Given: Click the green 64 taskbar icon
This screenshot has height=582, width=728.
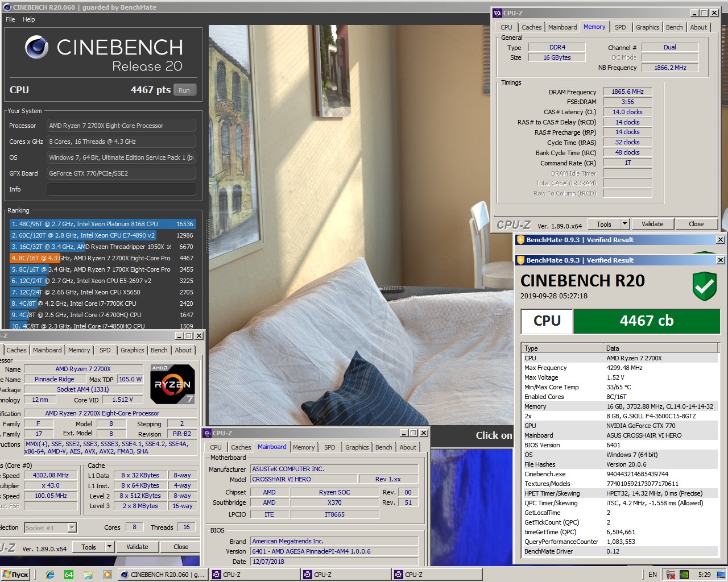Looking at the screenshot, I should point(69,575).
